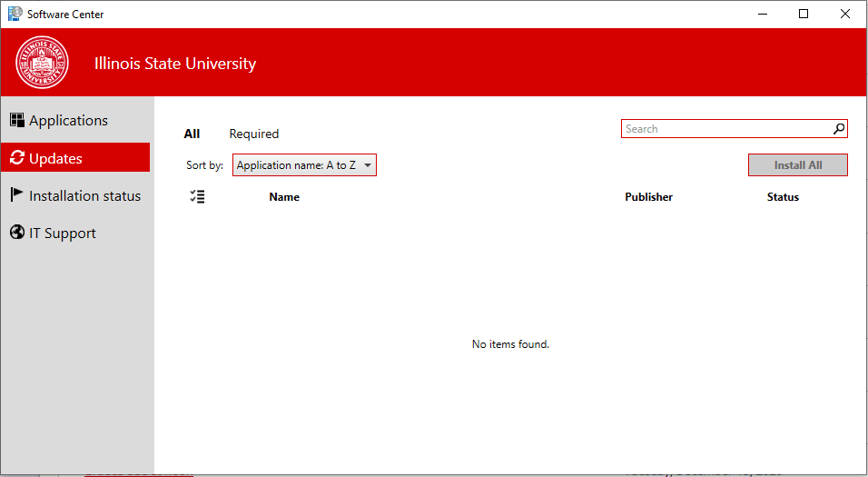Open the Applications section
Image resolution: width=868 pixels, height=477 pixels.
point(75,120)
